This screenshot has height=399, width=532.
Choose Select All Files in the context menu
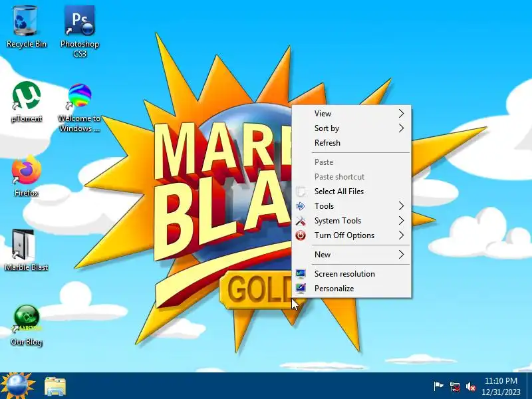tap(352, 192)
